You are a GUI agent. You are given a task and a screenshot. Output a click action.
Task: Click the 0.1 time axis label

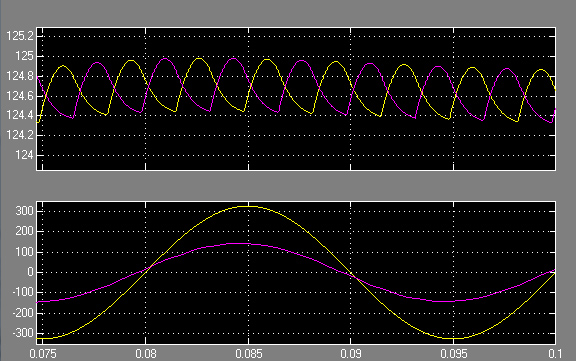[555, 354]
